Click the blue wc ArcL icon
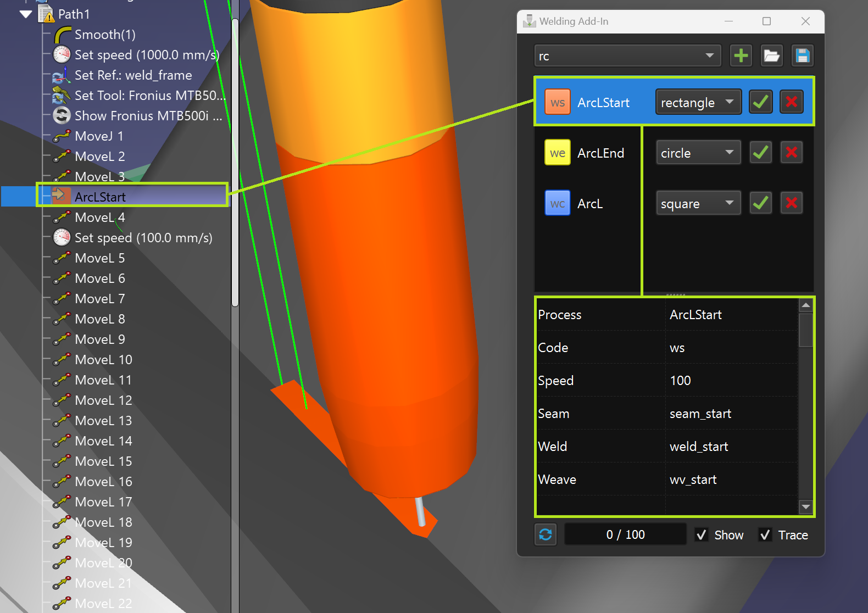The image size is (868, 613). 557,203
